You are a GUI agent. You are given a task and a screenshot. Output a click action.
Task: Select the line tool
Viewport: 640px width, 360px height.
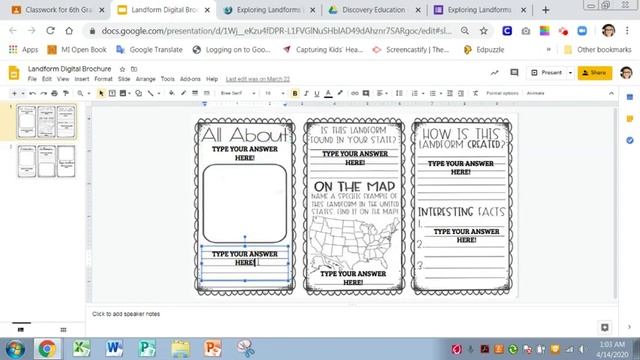(x=151, y=93)
